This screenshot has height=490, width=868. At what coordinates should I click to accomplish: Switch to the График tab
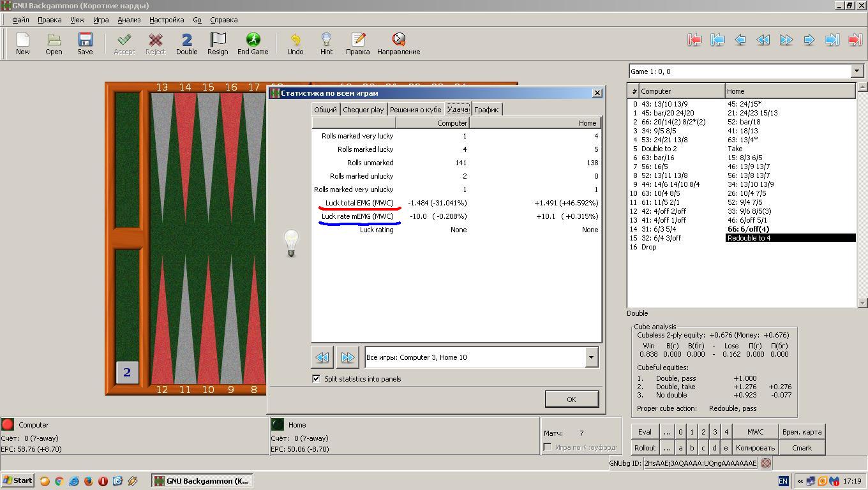pyautogui.click(x=486, y=110)
